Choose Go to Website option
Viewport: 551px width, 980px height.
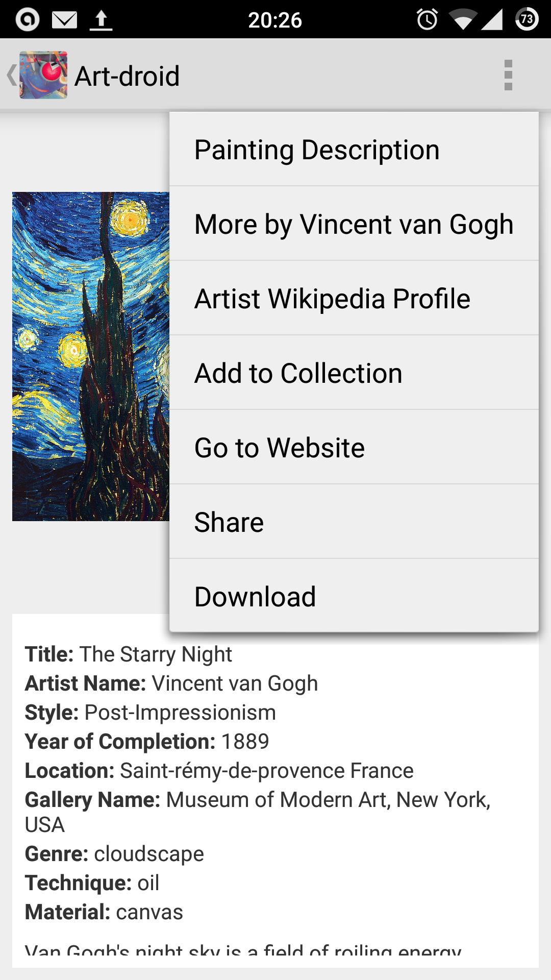click(354, 448)
